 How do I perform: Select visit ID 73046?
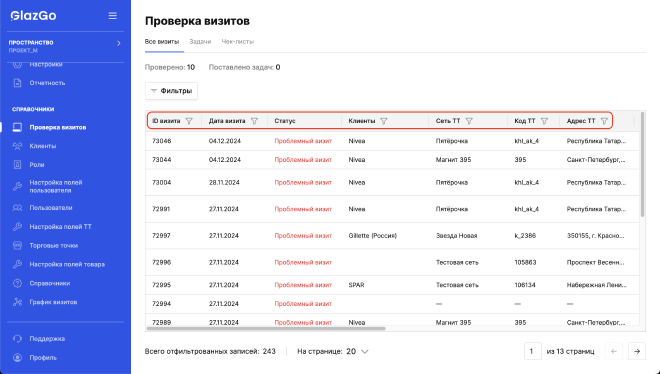coord(162,141)
